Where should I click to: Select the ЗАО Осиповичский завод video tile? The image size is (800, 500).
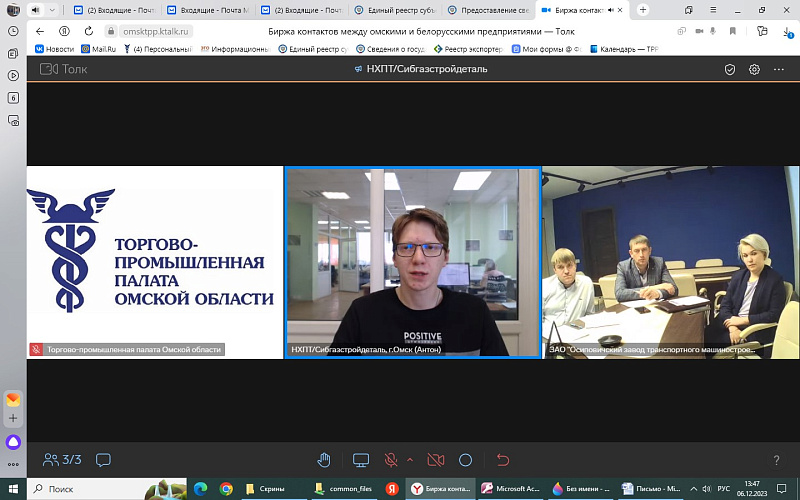[x=671, y=262]
